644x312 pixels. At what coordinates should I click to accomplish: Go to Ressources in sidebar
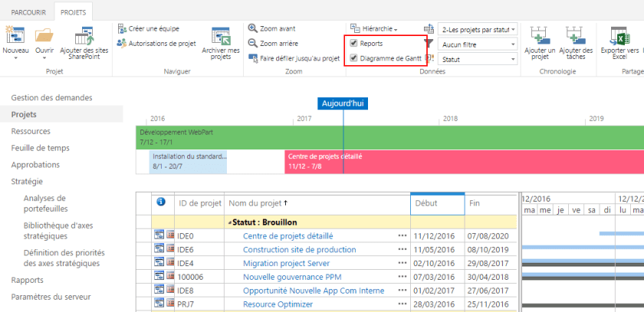[x=31, y=131]
